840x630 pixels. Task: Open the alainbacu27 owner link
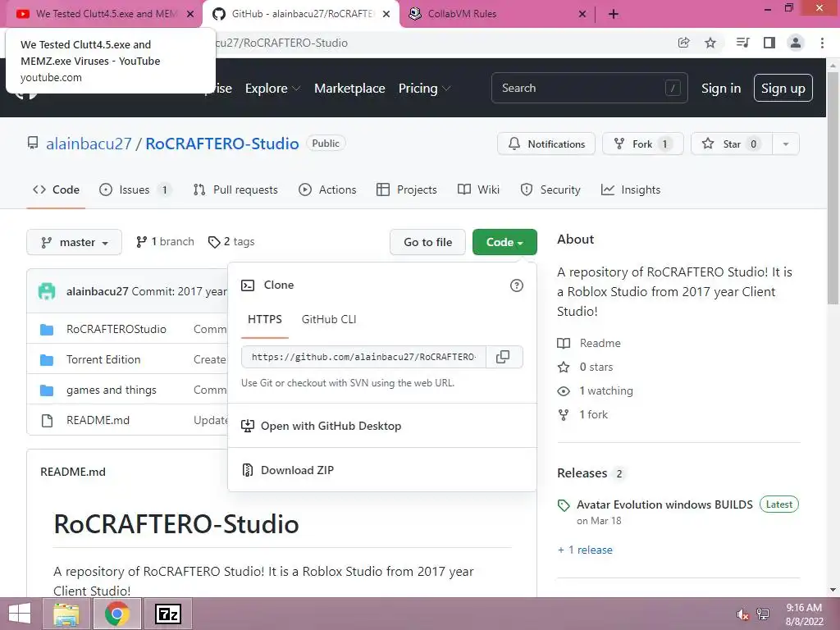89,144
